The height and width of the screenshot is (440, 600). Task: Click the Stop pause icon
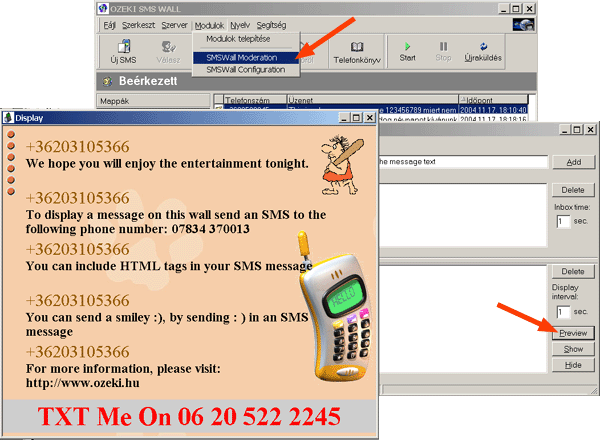[443, 52]
